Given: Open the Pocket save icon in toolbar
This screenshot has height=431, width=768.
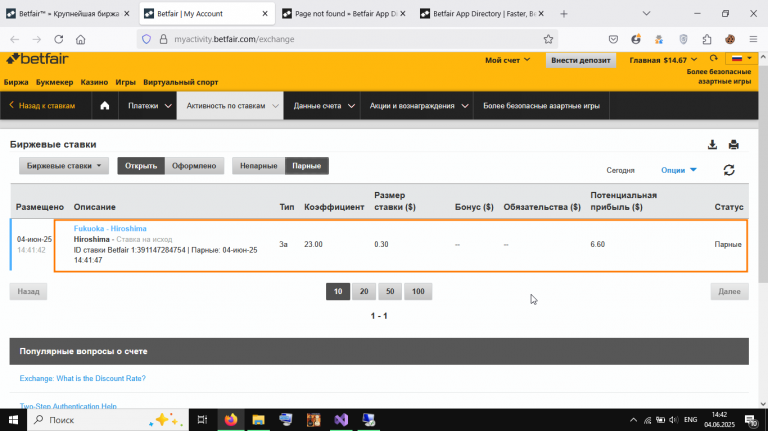Looking at the screenshot, I should pos(613,39).
